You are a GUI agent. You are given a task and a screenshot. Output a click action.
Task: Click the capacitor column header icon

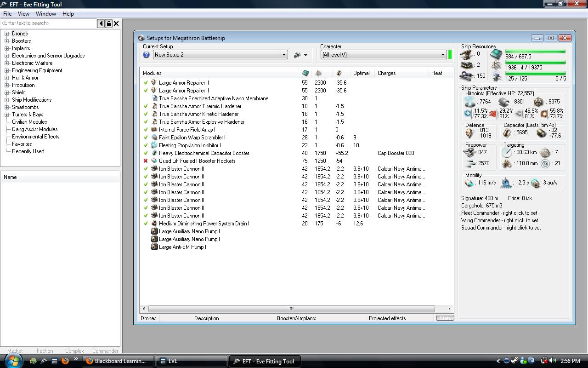(x=339, y=73)
